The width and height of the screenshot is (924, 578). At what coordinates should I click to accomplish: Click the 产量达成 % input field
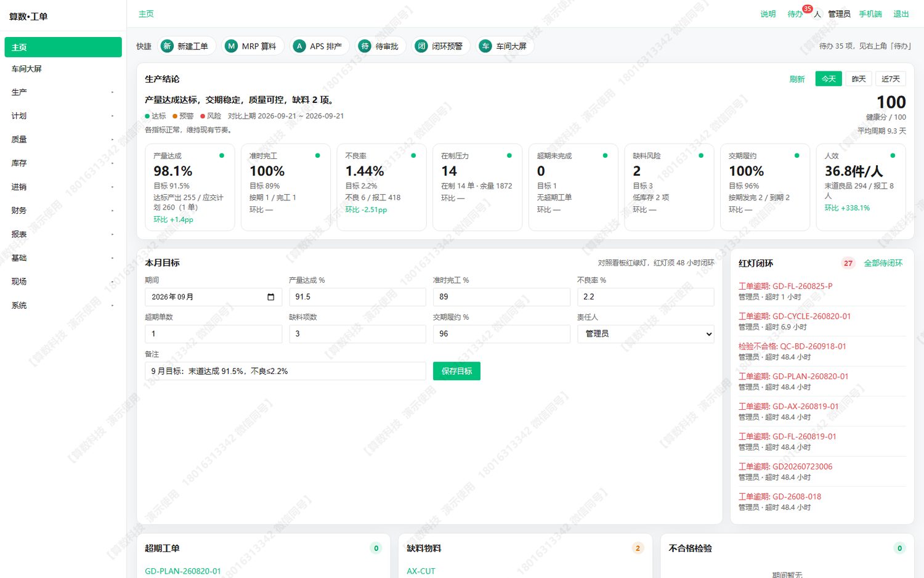357,297
